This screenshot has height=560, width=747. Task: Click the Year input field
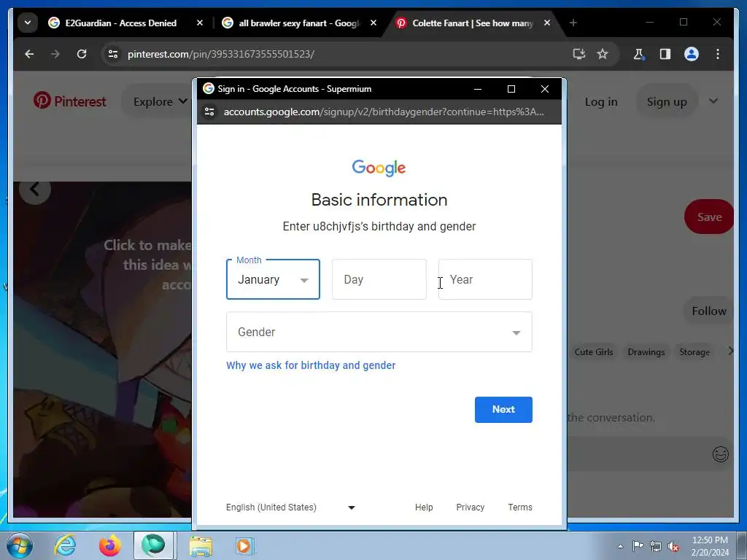point(485,279)
